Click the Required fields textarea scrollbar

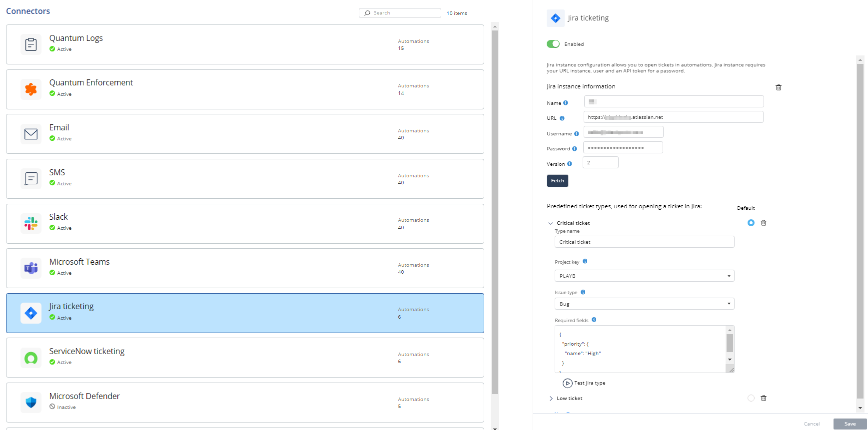coord(730,343)
